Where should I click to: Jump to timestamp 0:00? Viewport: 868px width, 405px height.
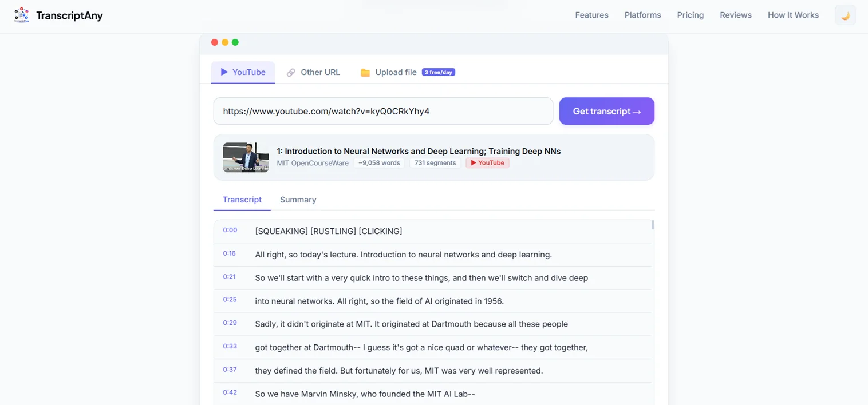coord(230,230)
